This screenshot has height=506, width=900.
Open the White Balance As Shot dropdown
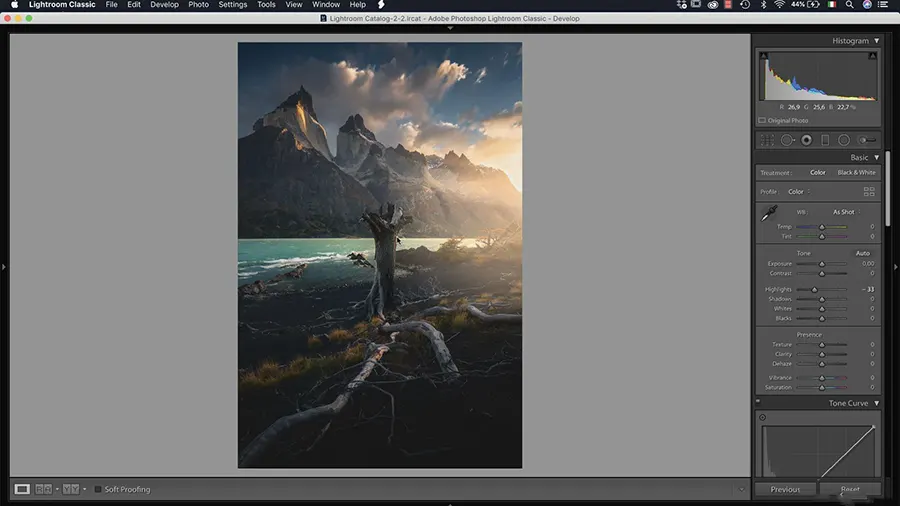[846, 212]
